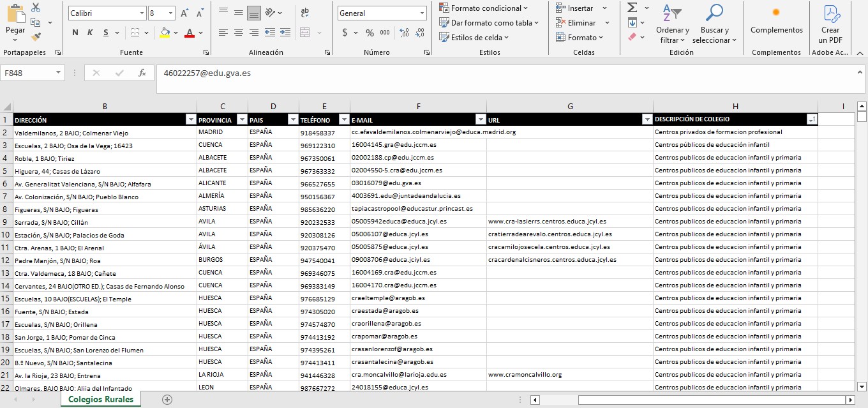
Task: Open Estilos de celda menu
Action: [x=474, y=37]
